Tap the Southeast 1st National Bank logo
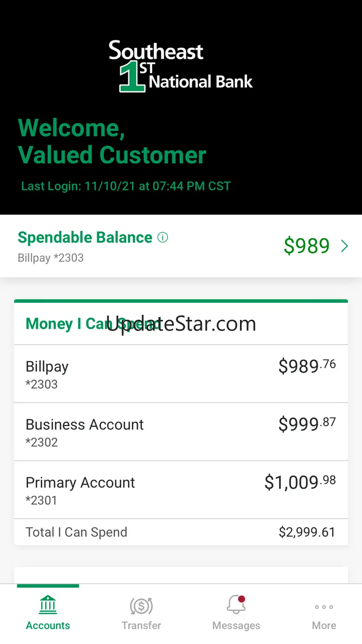The width and height of the screenshot is (362, 644). pyautogui.click(x=181, y=66)
